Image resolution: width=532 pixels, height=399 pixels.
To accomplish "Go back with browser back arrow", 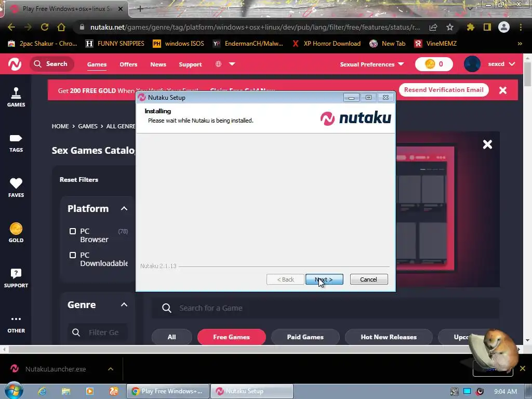I will pos(11,27).
